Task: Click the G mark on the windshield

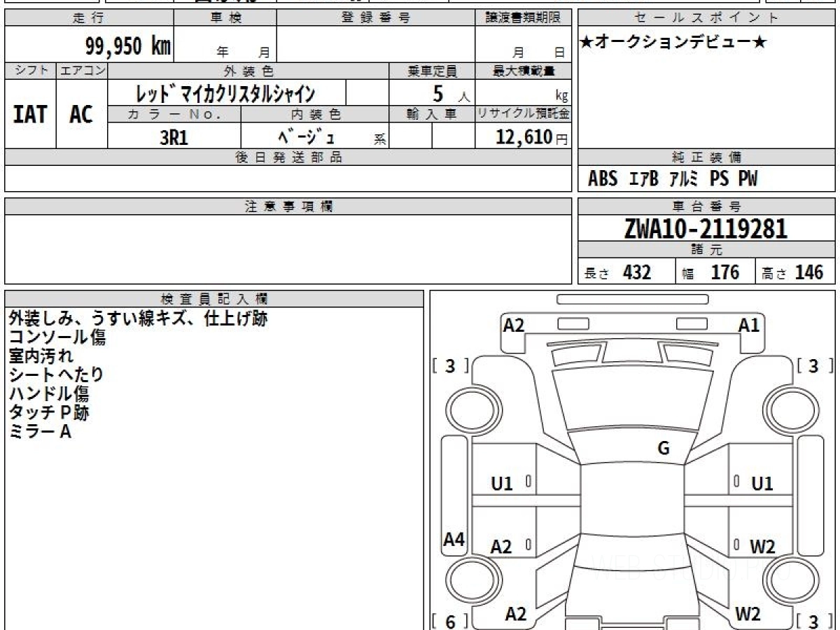Action: (x=664, y=449)
